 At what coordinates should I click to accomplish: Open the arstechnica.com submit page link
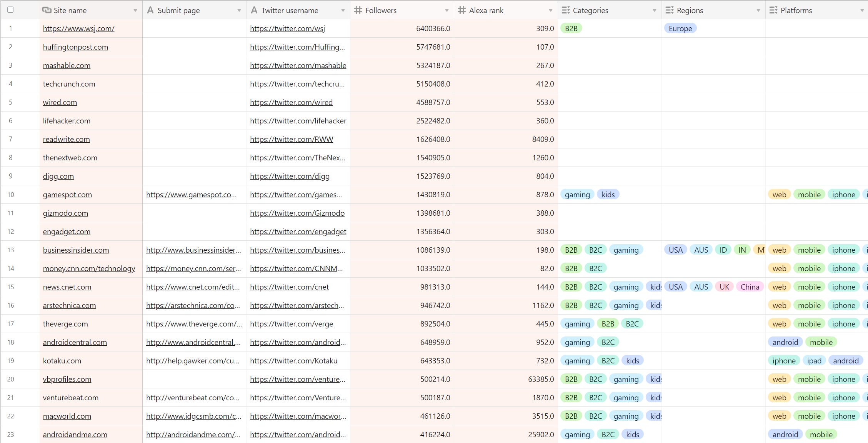pyautogui.click(x=193, y=305)
